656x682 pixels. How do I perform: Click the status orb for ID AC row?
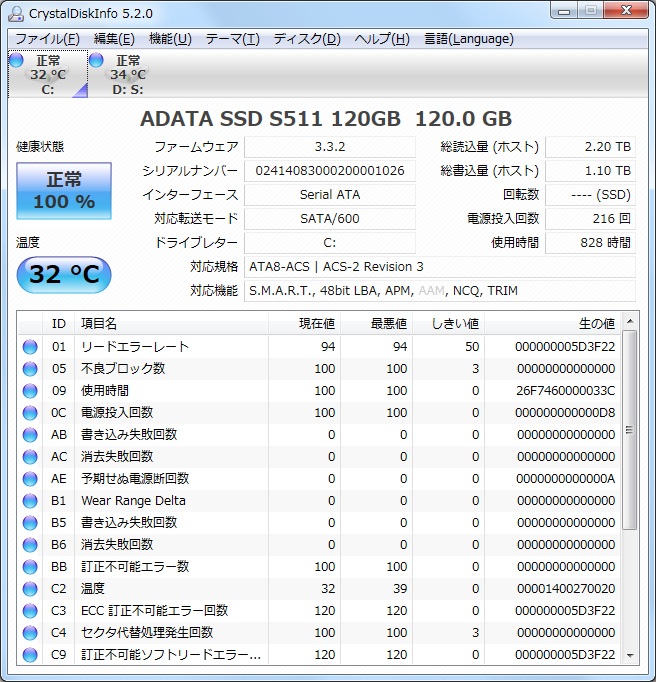click(x=30, y=457)
